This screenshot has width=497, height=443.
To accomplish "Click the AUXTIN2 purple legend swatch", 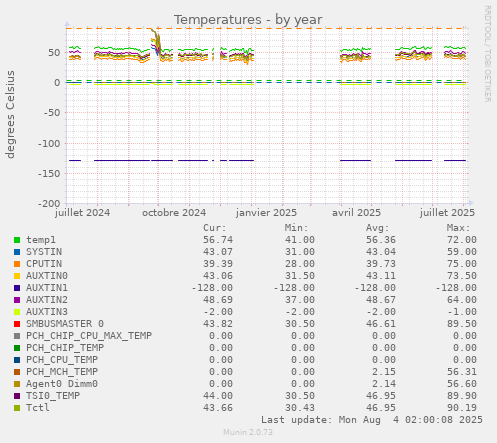I will [x=17, y=300].
